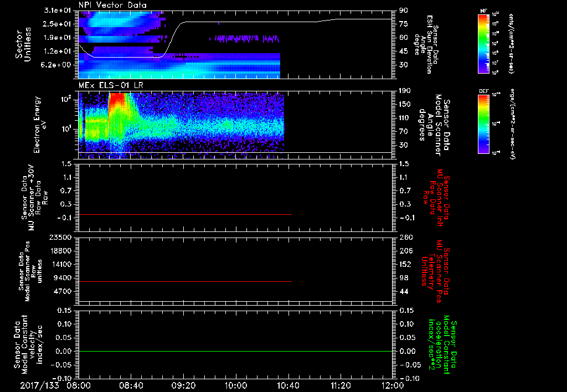Click the 6.2e+00 sector axis tick

pyautogui.click(x=57, y=65)
